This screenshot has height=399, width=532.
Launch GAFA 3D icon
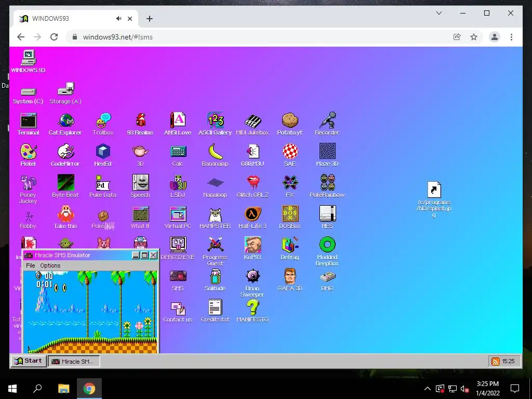[290, 280]
